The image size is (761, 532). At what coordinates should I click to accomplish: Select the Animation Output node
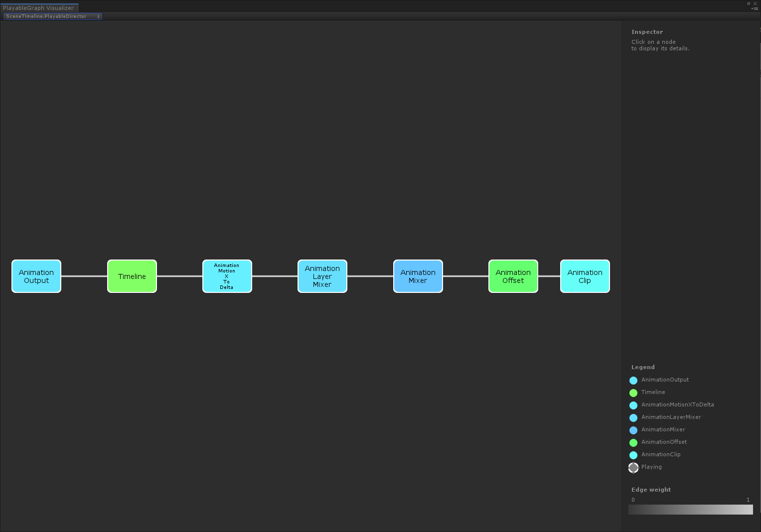36,276
